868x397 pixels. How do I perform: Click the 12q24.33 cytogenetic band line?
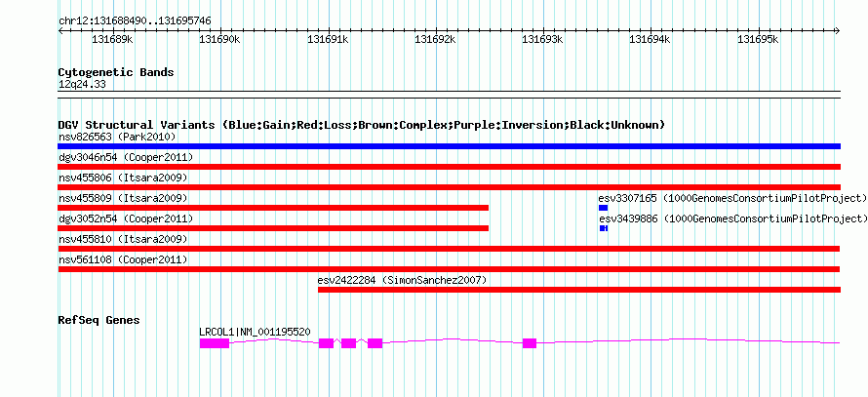pos(449,95)
